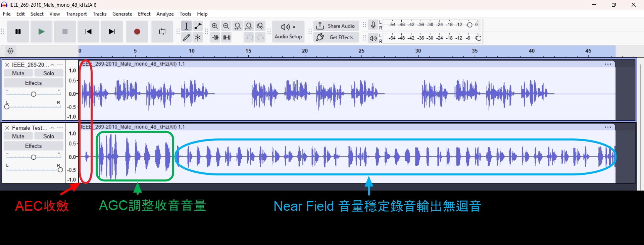Click the Skip to Start button
The height and width of the screenshot is (245, 644).
click(x=88, y=32)
